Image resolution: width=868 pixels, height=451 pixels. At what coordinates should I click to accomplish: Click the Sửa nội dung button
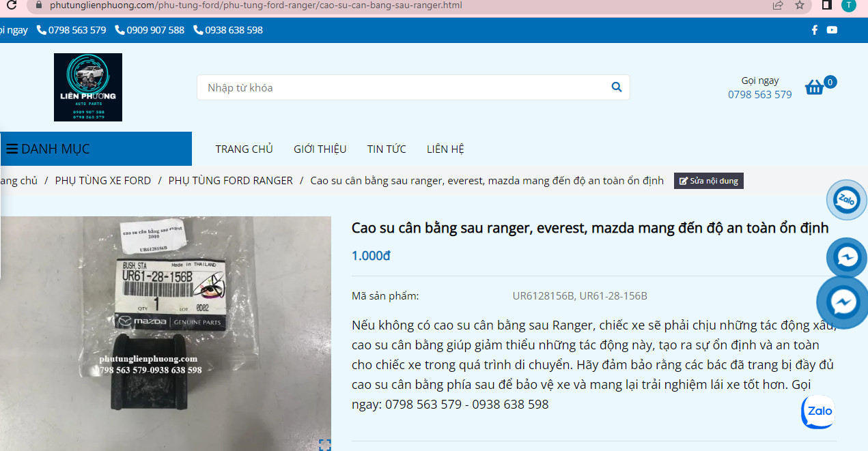coord(708,181)
